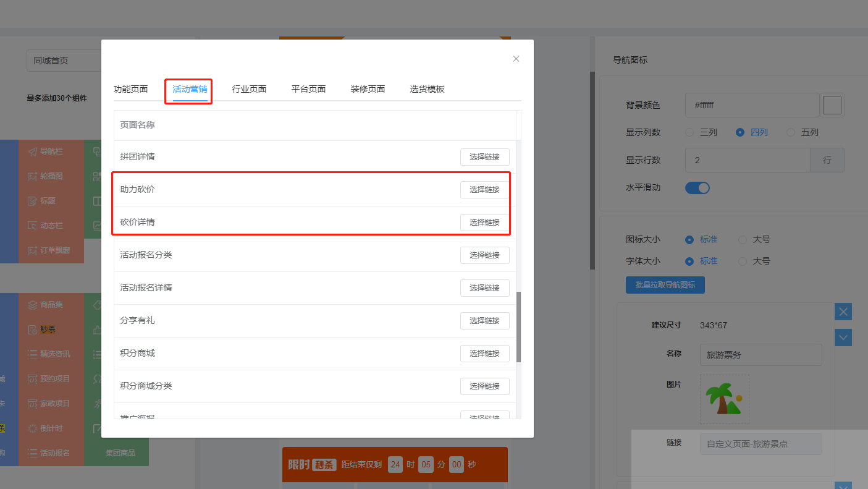
Task: Add the 导航栏 component
Action: pyautogui.click(x=51, y=151)
